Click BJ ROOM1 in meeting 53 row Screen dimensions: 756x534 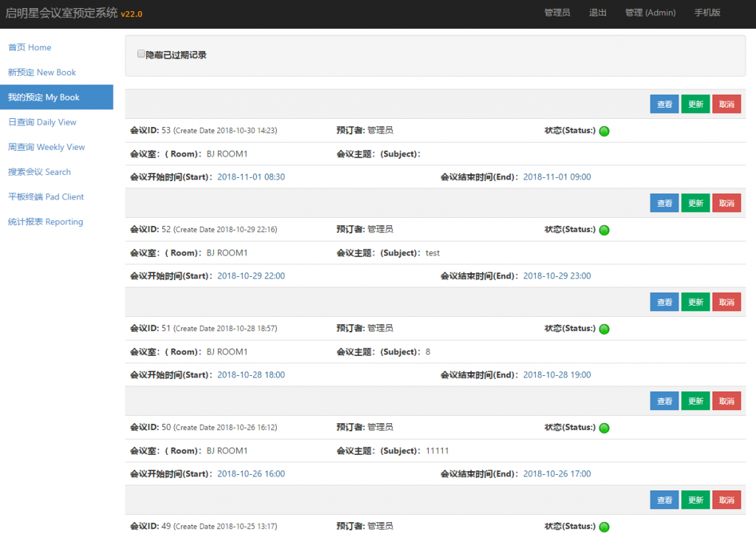pos(227,154)
